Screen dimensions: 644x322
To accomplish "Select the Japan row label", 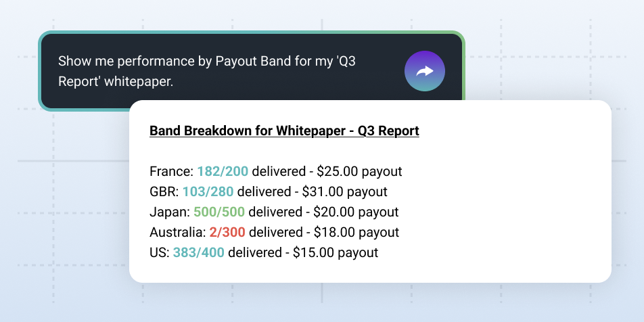I will 170,212.
